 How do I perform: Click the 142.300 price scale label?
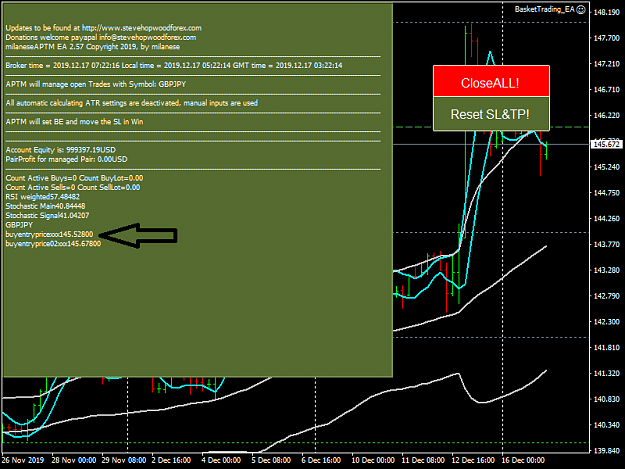(x=606, y=322)
